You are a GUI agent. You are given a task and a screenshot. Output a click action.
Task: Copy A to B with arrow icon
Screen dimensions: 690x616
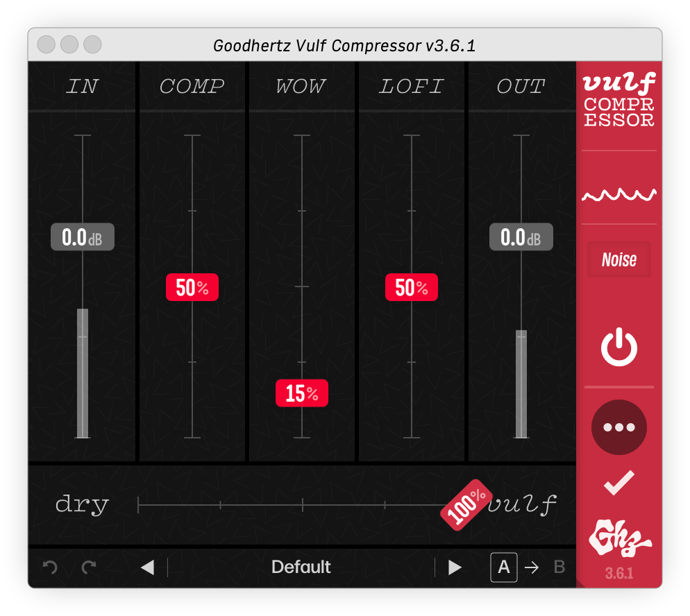(x=532, y=567)
